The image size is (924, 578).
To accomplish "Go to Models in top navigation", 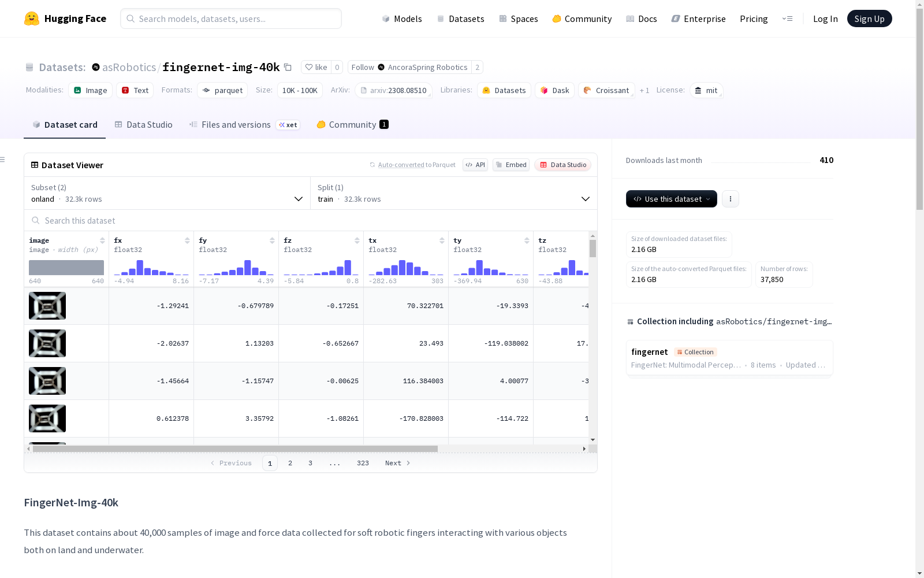I will click(402, 18).
